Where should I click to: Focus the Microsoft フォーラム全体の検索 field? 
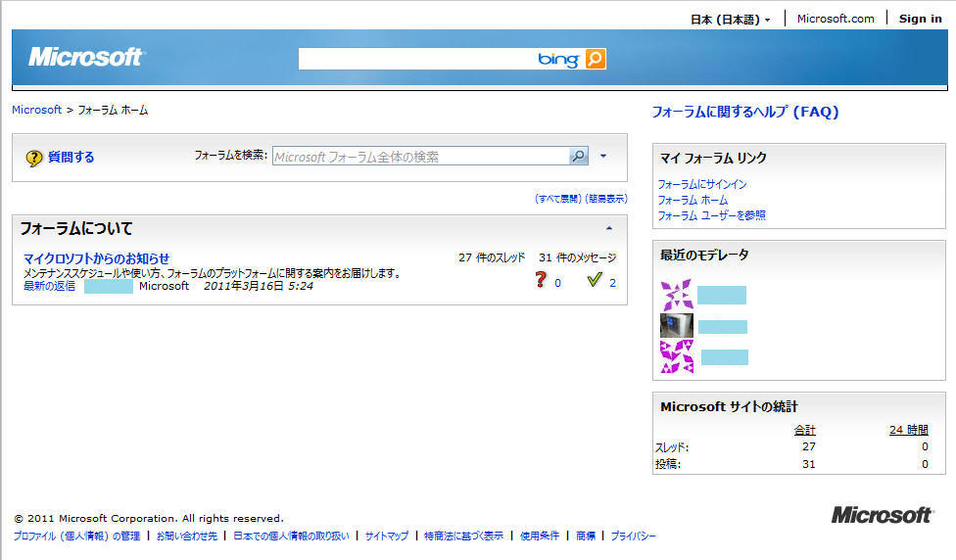pos(420,156)
